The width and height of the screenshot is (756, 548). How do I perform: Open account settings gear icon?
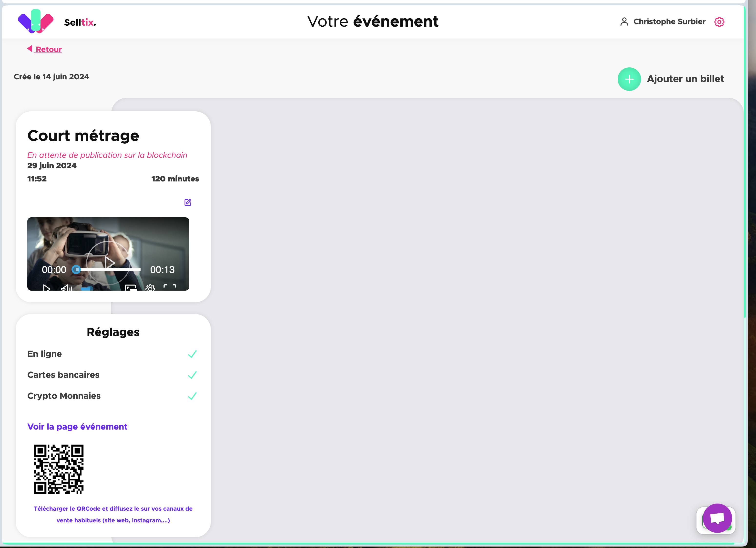tap(719, 22)
